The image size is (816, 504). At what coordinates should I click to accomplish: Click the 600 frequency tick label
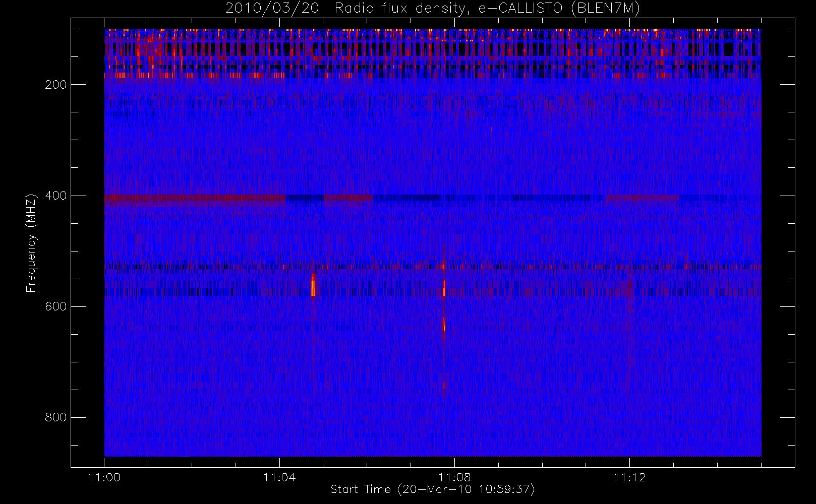pyautogui.click(x=56, y=306)
